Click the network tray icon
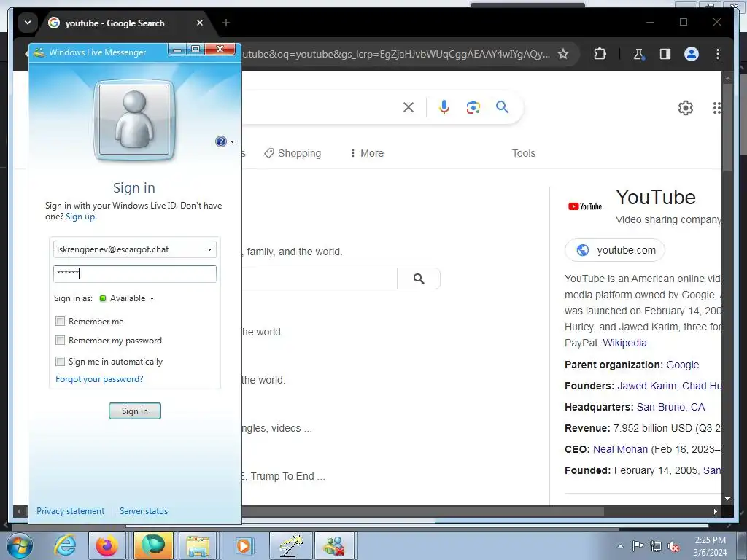This screenshot has width=747, height=560. [x=656, y=546]
